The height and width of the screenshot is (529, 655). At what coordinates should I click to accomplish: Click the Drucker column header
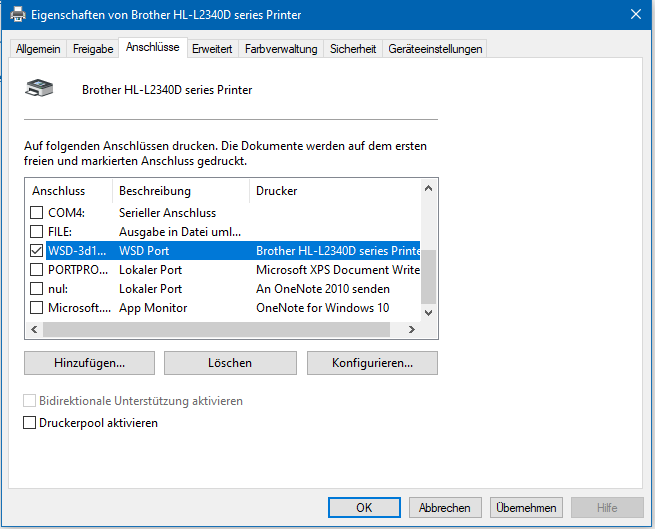click(x=335, y=191)
